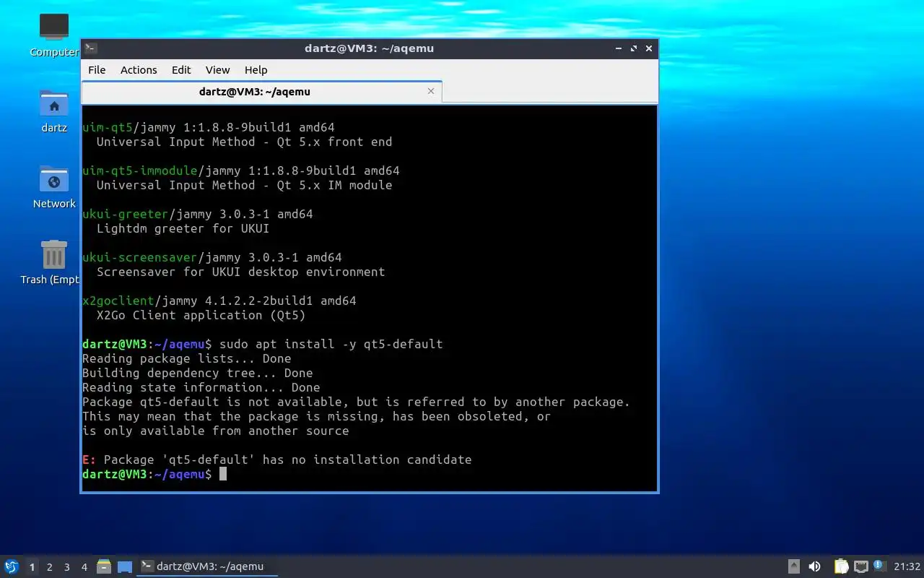Switch to workspace 1 in pager

32,566
